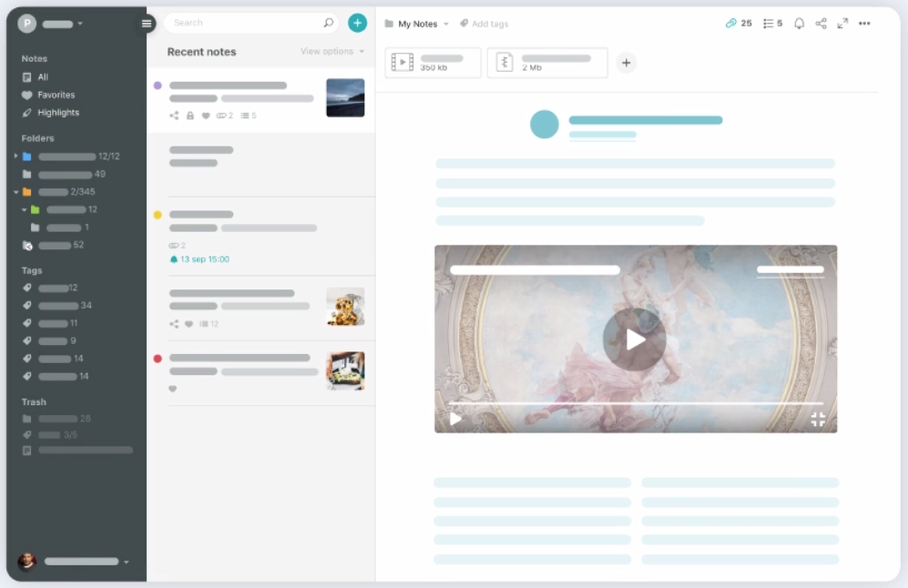Open the subfolder with 1 note

[60, 228]
